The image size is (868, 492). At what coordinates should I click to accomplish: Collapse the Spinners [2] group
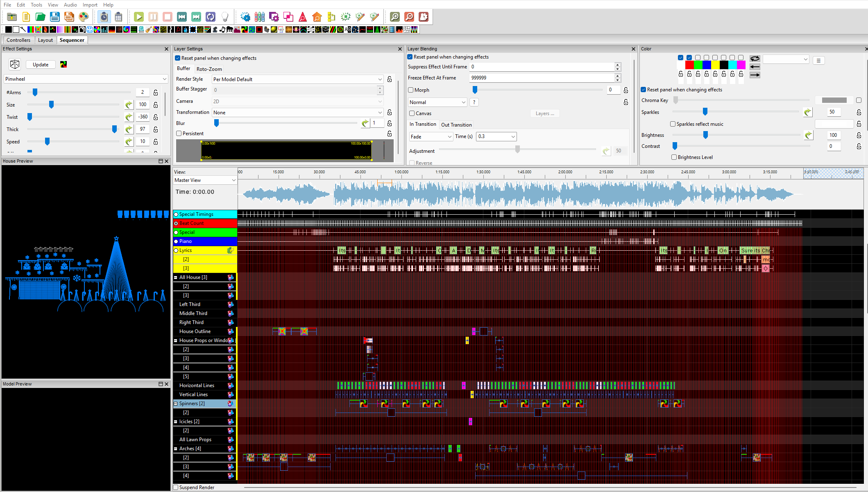176,404
